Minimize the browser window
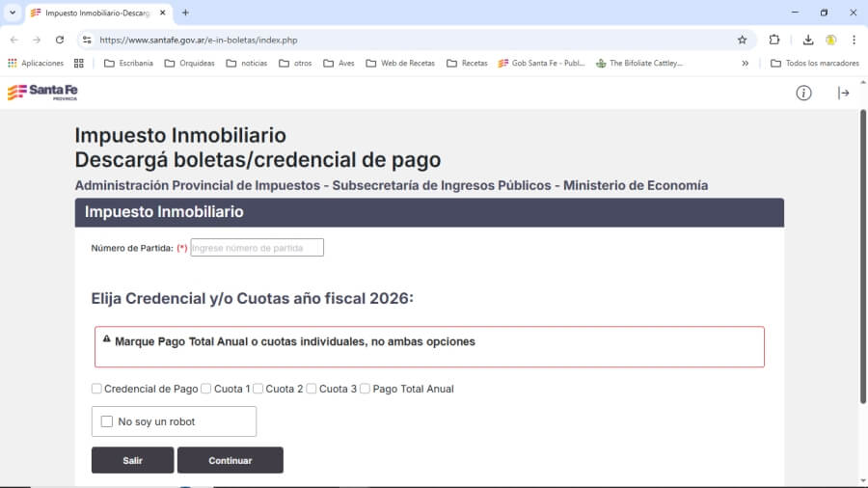 [795, 13]
